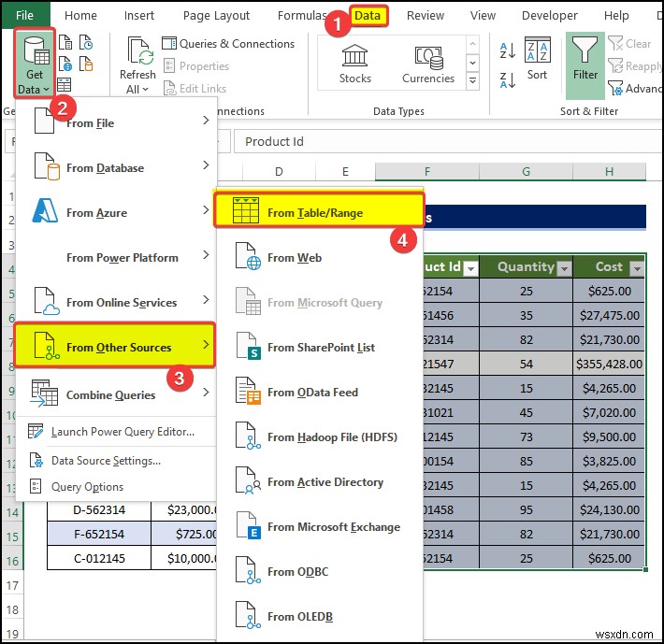Choose From Web in submenu
Image resolution: width=664 pixels, height=644 pixels.
coord(320,258)
